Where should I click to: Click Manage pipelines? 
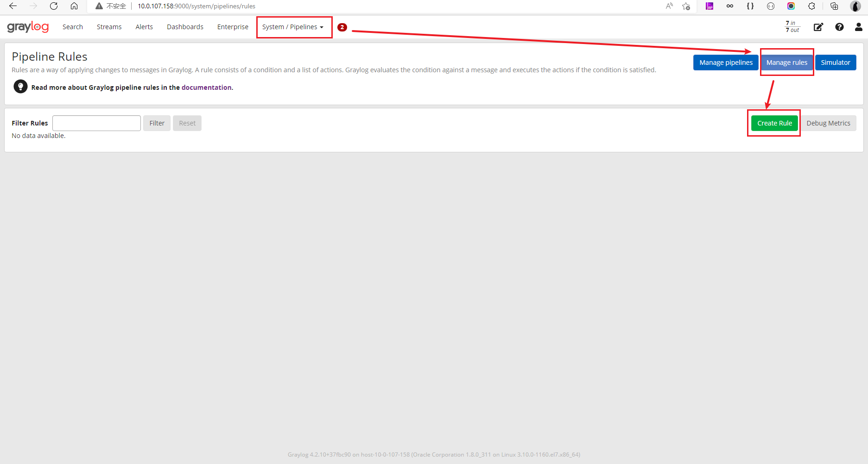pos(725,62)
